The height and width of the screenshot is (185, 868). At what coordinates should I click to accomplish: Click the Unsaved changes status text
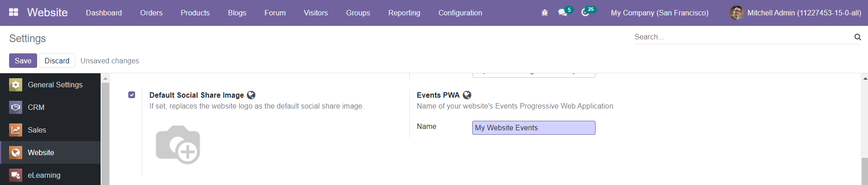110,61
